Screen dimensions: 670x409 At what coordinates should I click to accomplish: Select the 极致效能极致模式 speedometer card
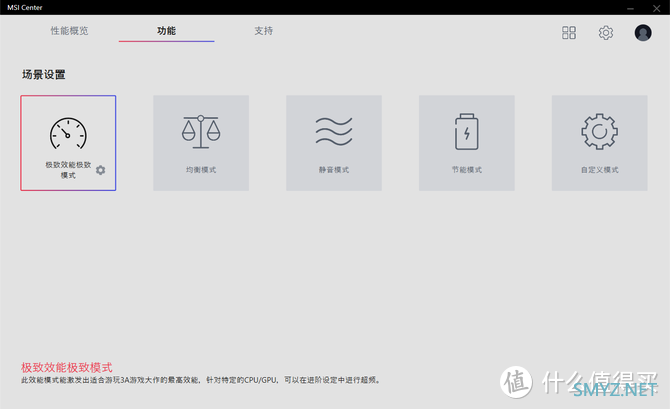(x=68, y=143)
